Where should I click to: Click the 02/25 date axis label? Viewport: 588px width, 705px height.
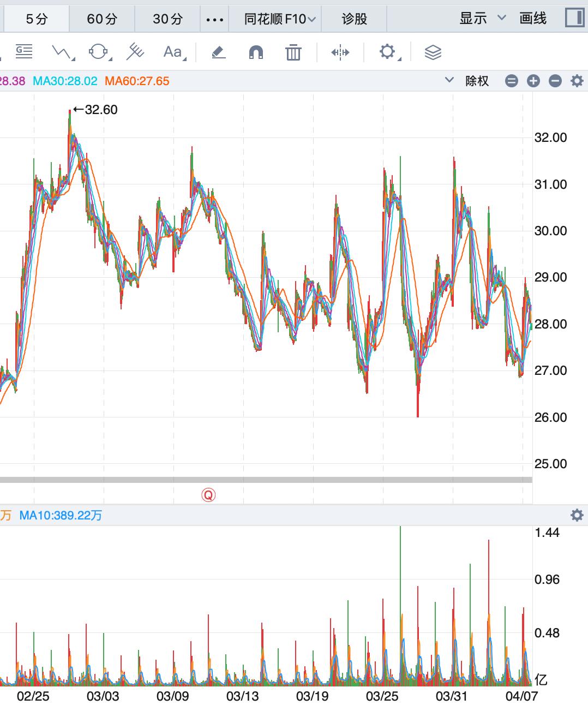pyautogui.click(x=33, y=696)
